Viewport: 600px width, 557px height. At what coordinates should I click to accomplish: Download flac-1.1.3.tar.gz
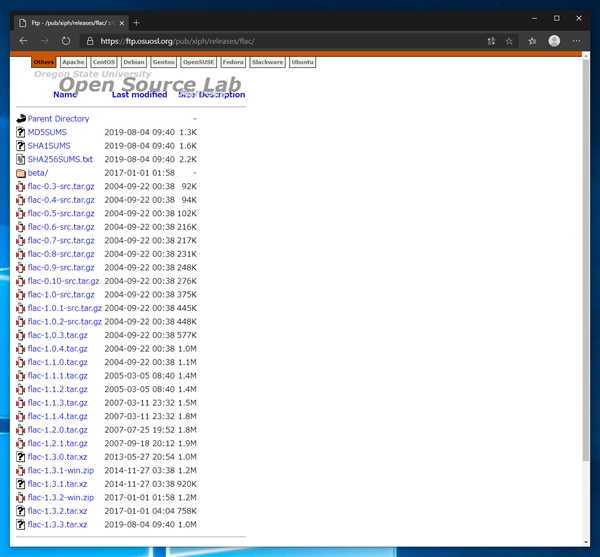[x=57, y=403]
